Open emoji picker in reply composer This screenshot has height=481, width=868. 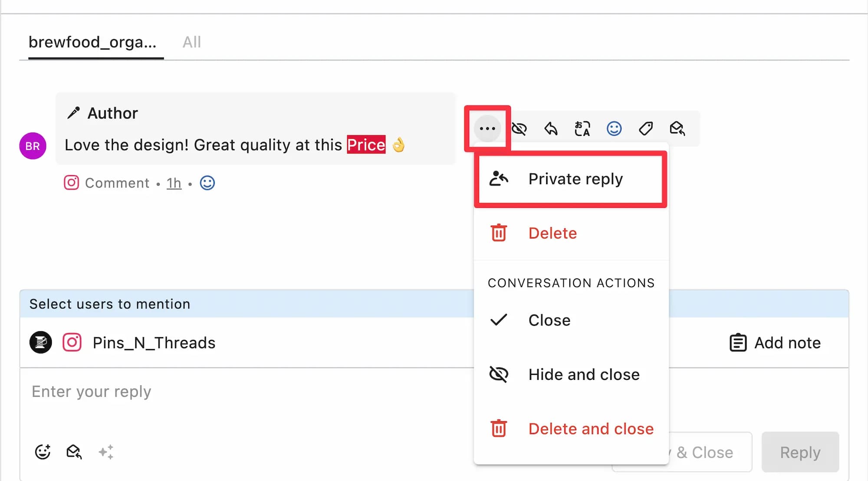click(43, 452)
